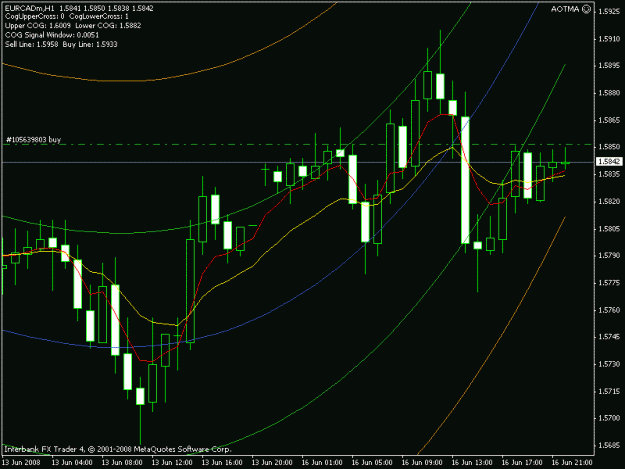625x469 pixels.
Task: Click the AOTMA expert advisor label
Action: pyautogui.click(x=565, y=9)
